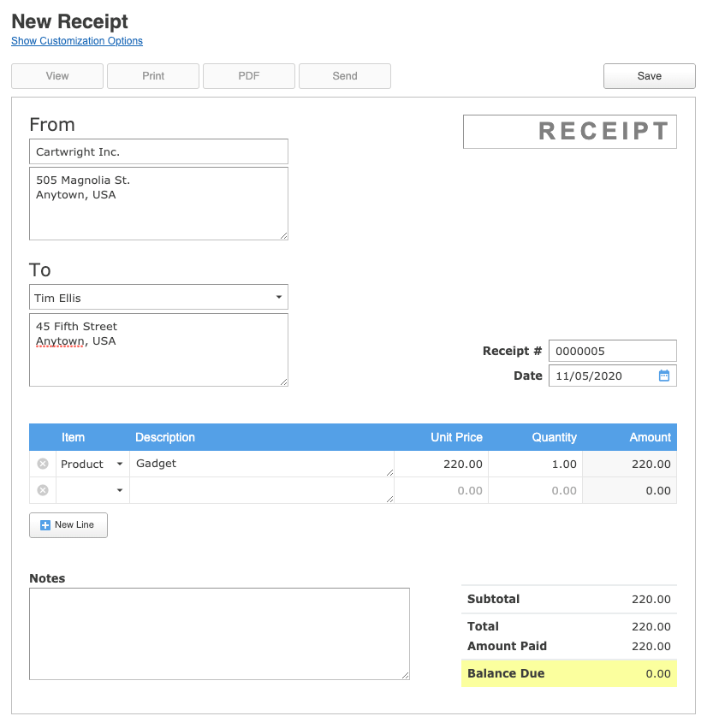707x728 pixels.
Task: Add a New Line to the receipt
Action: [x=68, y=525]
